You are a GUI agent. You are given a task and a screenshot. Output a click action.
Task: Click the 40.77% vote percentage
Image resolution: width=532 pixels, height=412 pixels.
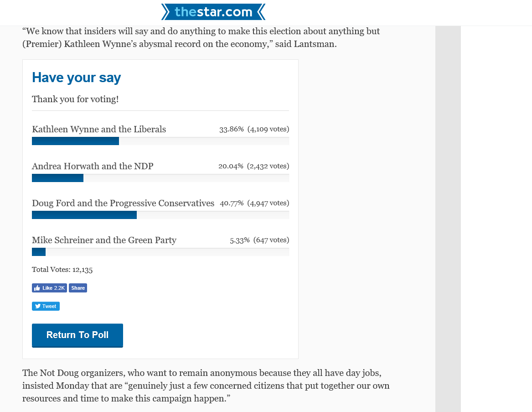click(x=232, y=203)
